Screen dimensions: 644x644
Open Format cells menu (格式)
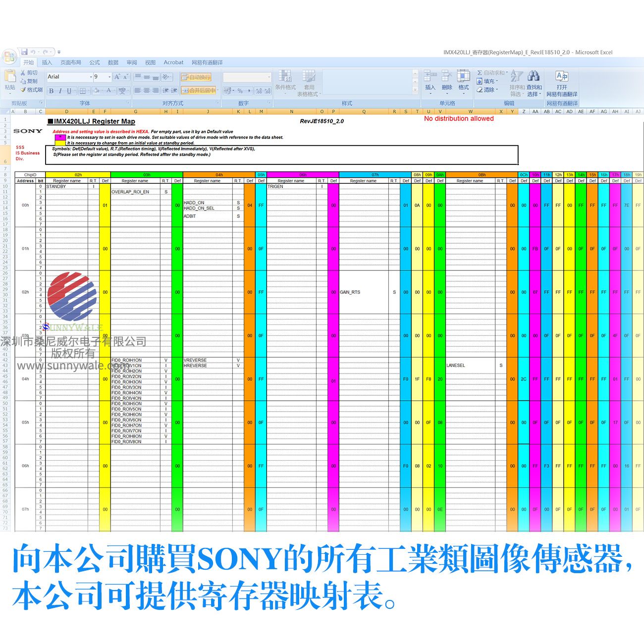point(464,82)
